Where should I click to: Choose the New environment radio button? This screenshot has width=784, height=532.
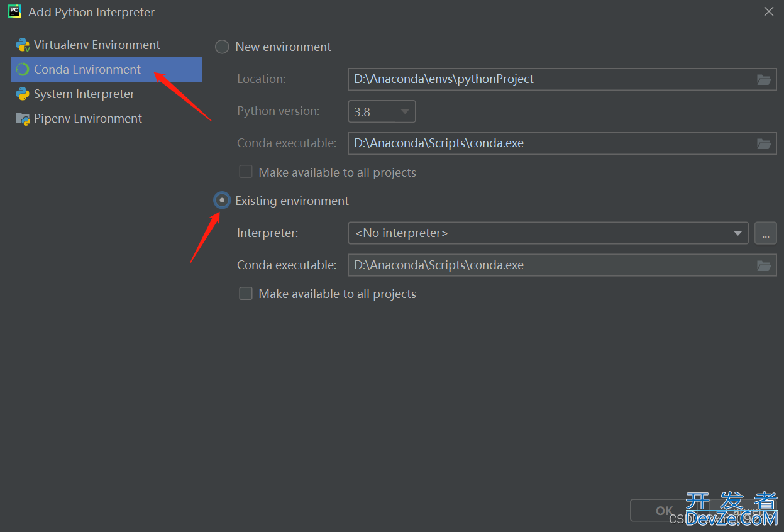222,47
